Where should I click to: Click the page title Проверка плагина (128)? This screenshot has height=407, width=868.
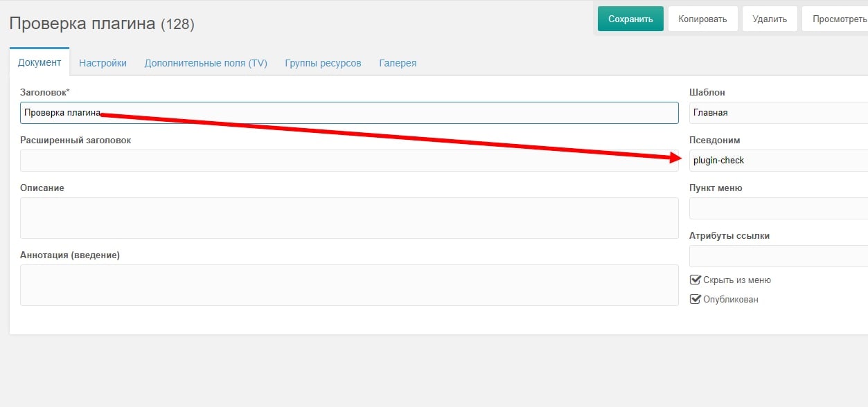click(102, 24)
